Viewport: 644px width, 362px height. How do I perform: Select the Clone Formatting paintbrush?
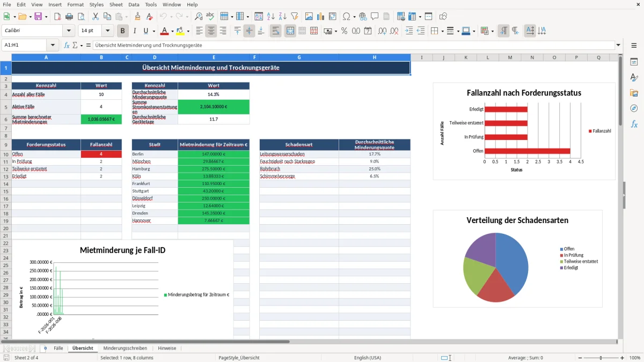(x=138, y=17)
